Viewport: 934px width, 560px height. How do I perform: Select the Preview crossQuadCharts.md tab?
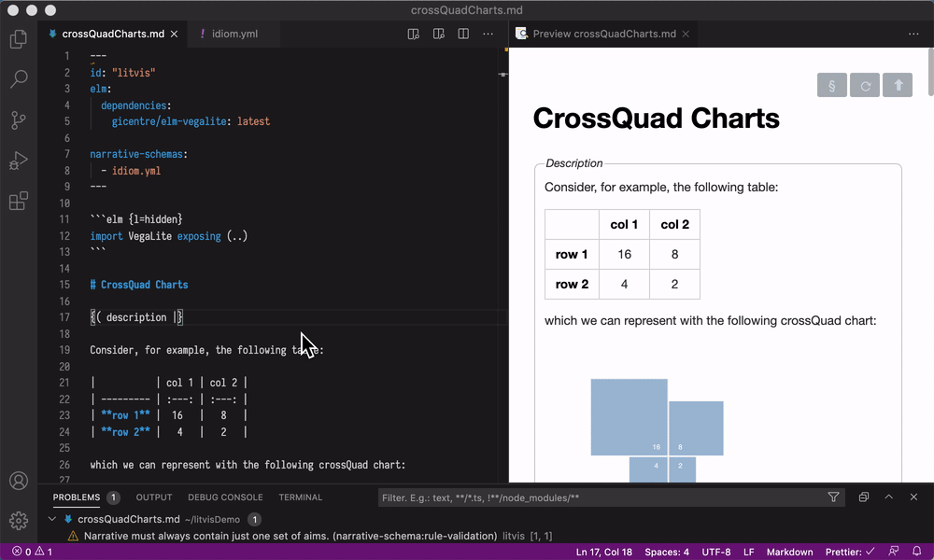coord(604,34)
